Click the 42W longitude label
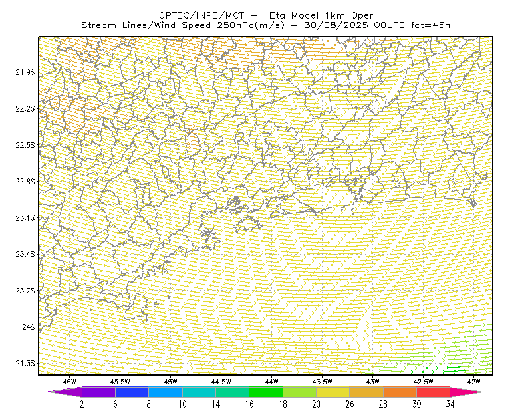The image size is (532, 411). point(474,382)
